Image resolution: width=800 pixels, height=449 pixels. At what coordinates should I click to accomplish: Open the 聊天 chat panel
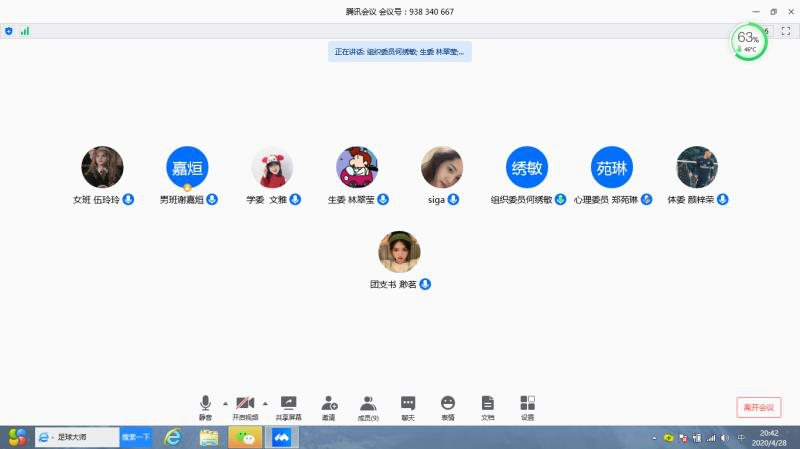point(408,405)
